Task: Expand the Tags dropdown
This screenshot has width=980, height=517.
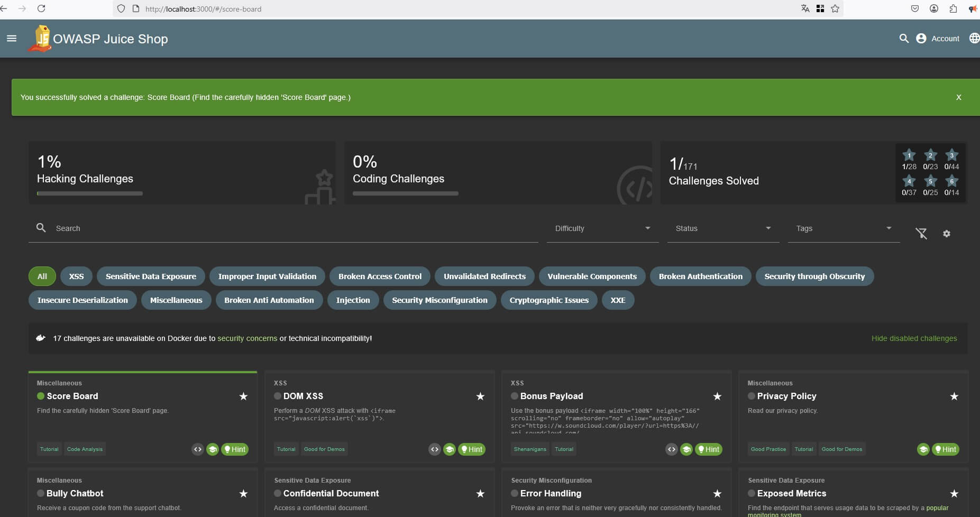Action: pyautogui.click(x=844, y=228)
